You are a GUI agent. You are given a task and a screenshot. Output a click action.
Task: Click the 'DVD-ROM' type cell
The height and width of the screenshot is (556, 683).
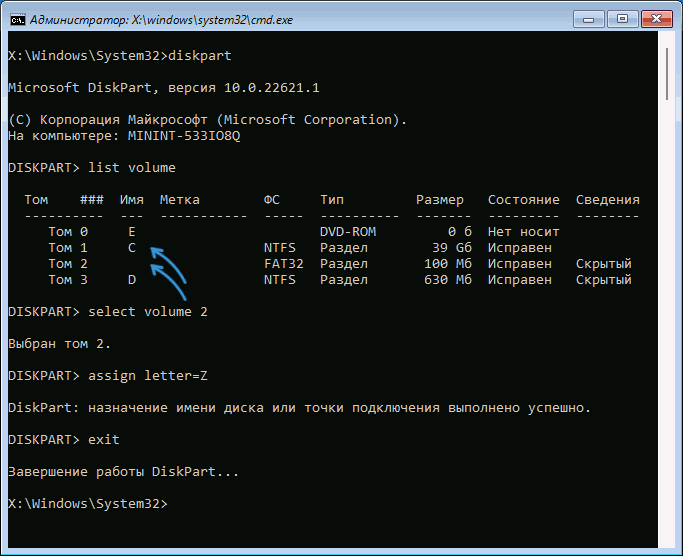(x=348, y=232)
